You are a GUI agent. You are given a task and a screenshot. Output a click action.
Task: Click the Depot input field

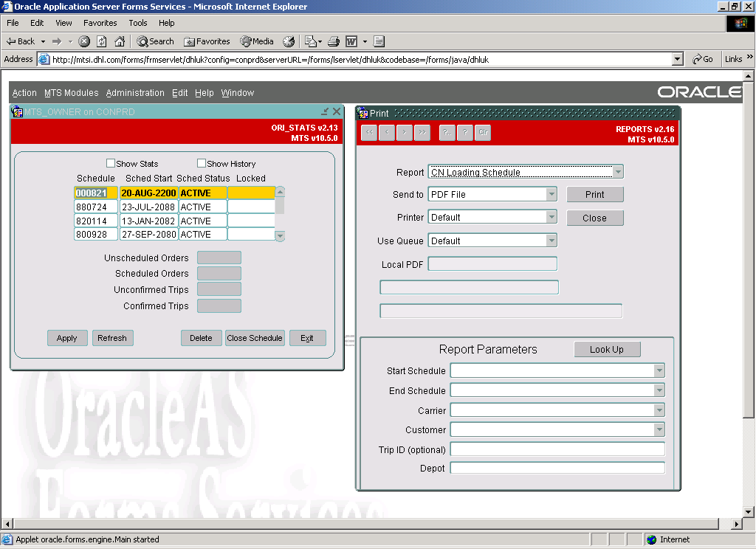click(x=557, y=468)
